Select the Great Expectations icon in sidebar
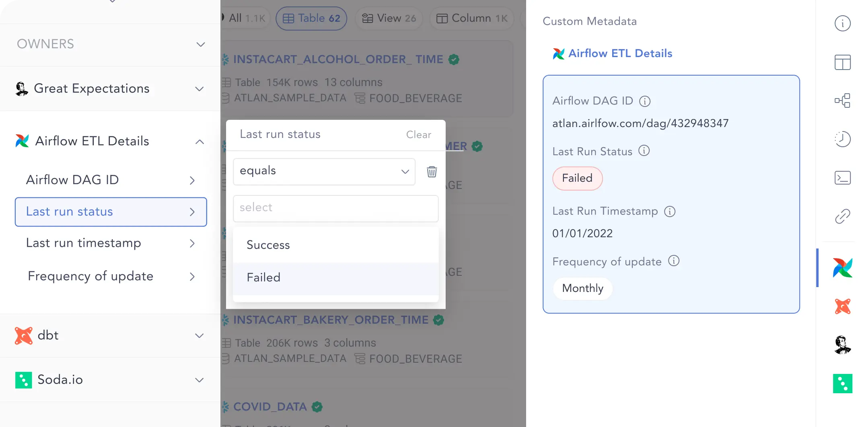The width and height of the screenshot is (868, 427). 842,345
